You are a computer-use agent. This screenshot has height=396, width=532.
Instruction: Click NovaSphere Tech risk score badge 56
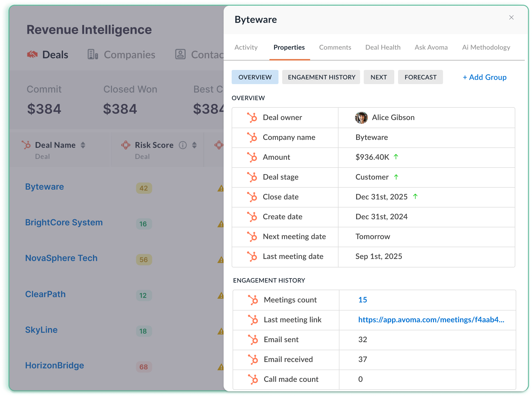(144, 260)
